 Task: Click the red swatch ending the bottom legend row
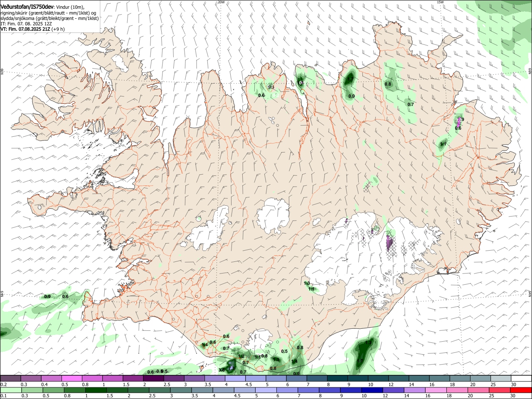pyautogui.click(x=521, y=390)
